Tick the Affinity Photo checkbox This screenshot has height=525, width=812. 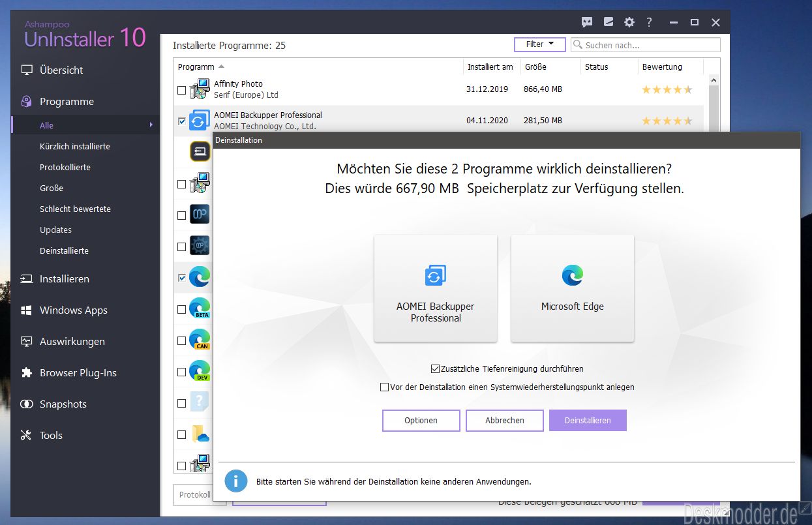181,90
